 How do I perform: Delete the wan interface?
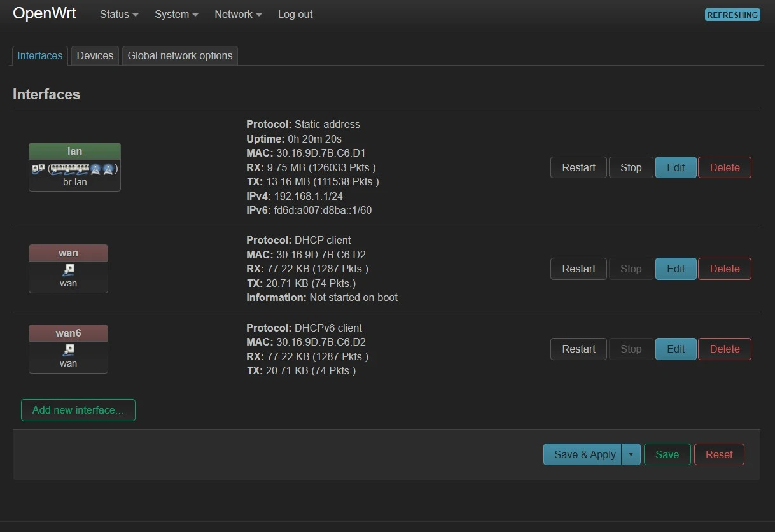pyautogui.click(x=725, y=269)
